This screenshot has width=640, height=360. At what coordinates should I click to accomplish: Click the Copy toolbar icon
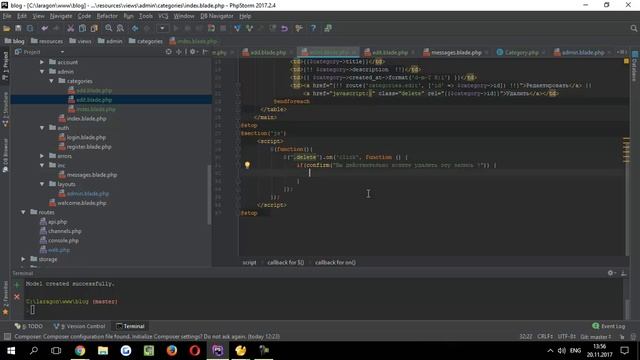click(82, 28)
